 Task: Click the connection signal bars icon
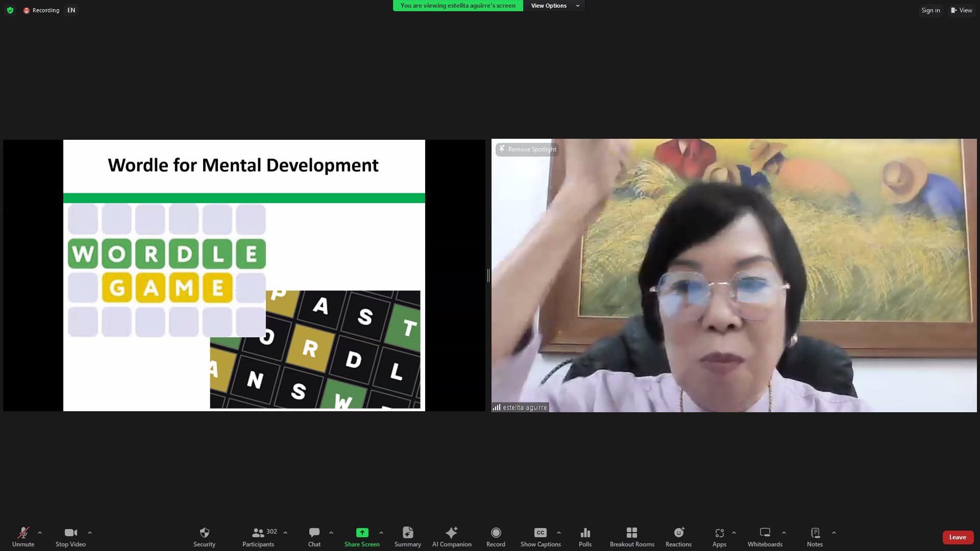[x=496, y=407]
